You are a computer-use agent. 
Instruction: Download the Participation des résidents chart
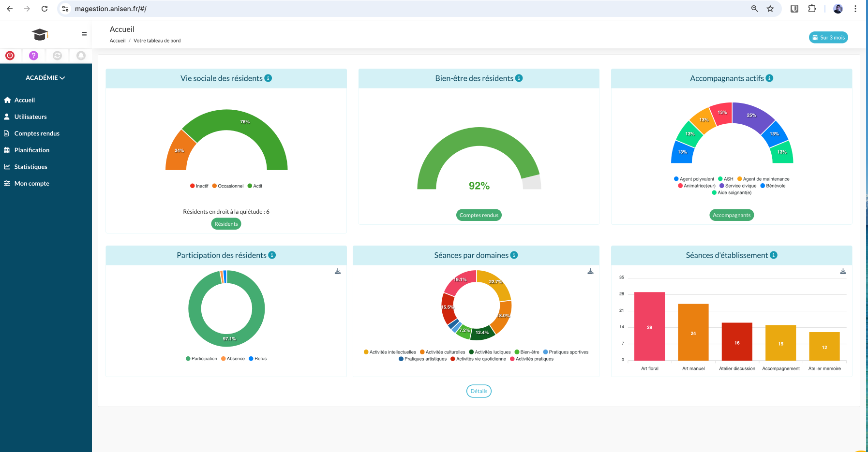coord(338,272)
